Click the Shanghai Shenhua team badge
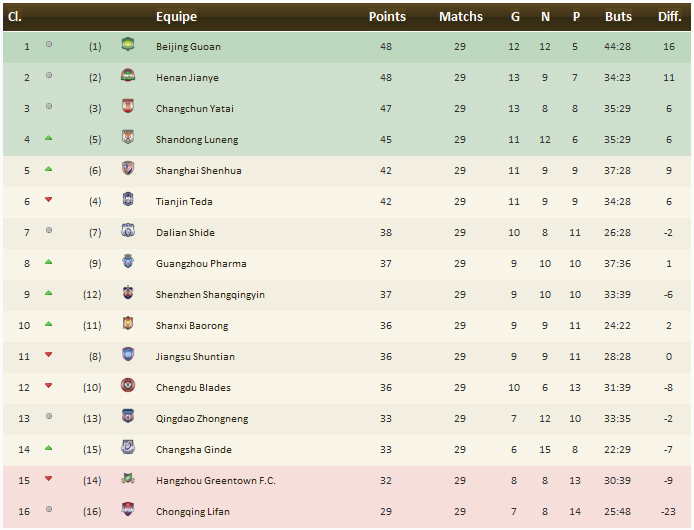 point(127,170)
